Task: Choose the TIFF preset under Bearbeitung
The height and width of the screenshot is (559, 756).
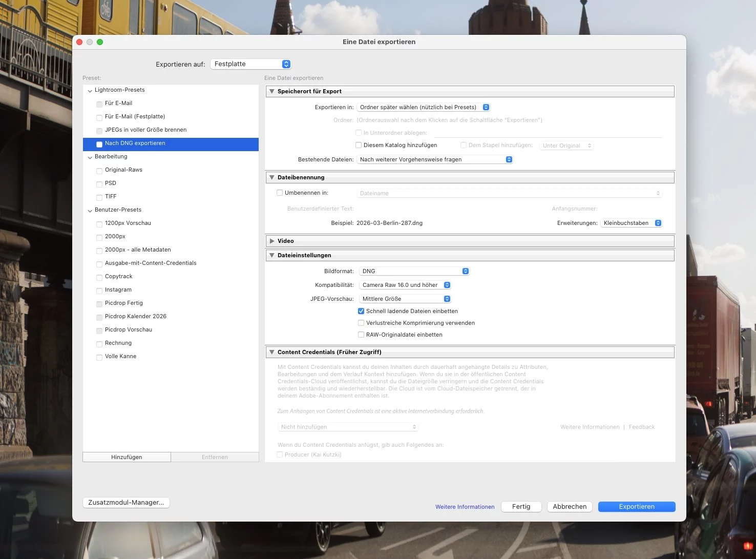Action: (x=111, y=196)
